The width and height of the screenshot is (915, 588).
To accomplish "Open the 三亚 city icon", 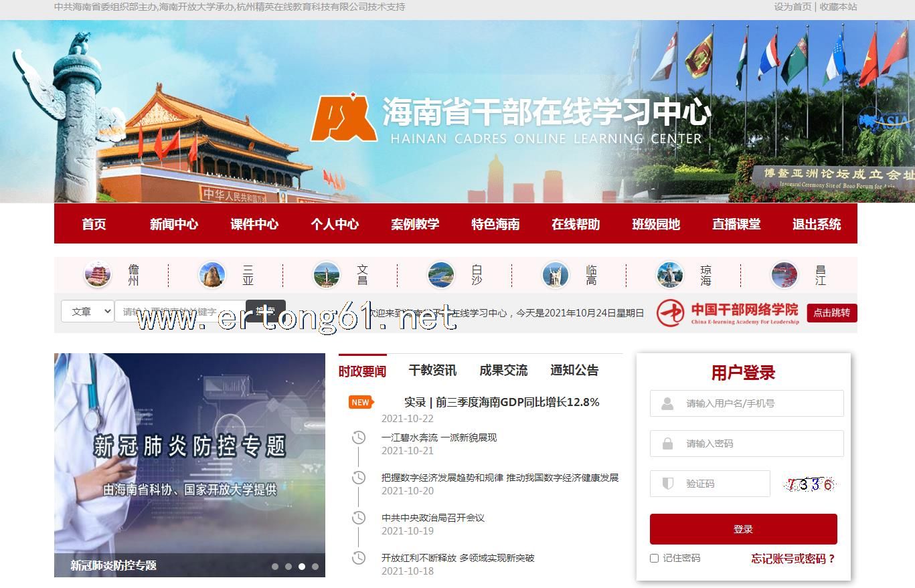I will (x=212, y=275).
